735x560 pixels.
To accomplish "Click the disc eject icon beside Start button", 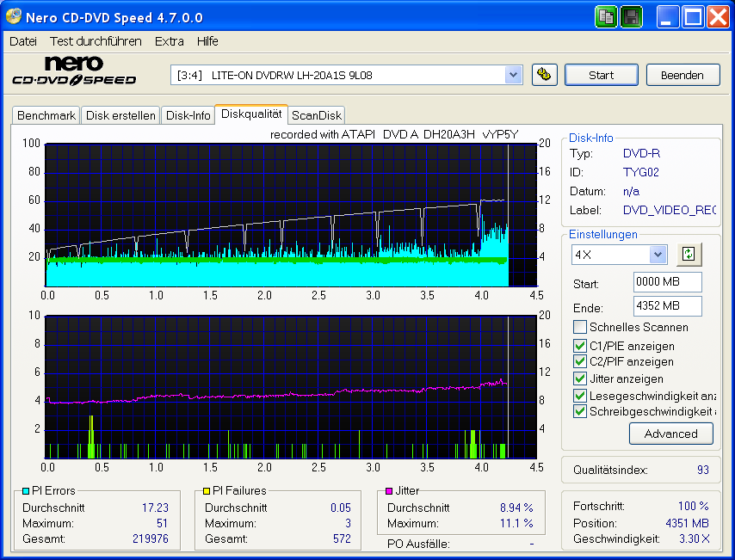I will coord(544,75).
